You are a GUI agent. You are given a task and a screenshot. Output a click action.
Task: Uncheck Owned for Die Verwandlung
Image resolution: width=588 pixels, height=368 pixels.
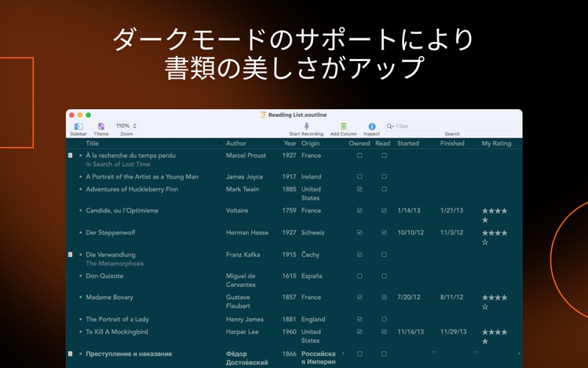tap(359, 255)
